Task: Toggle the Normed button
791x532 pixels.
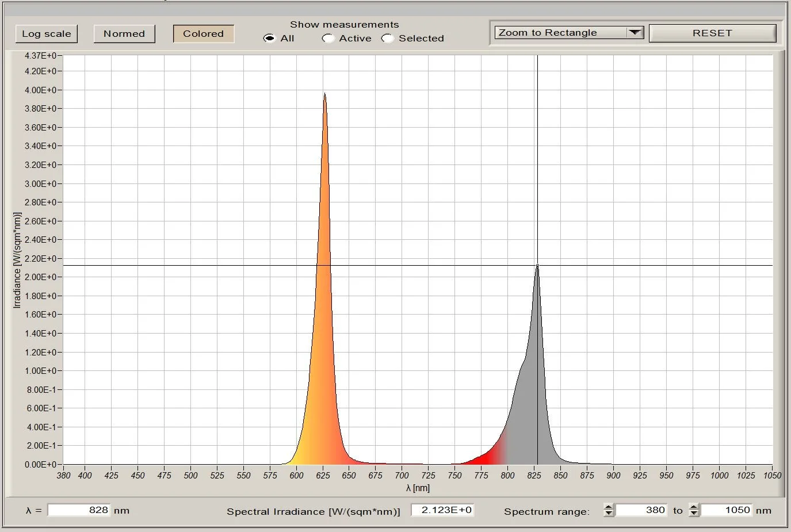Action: pos(124,34)
